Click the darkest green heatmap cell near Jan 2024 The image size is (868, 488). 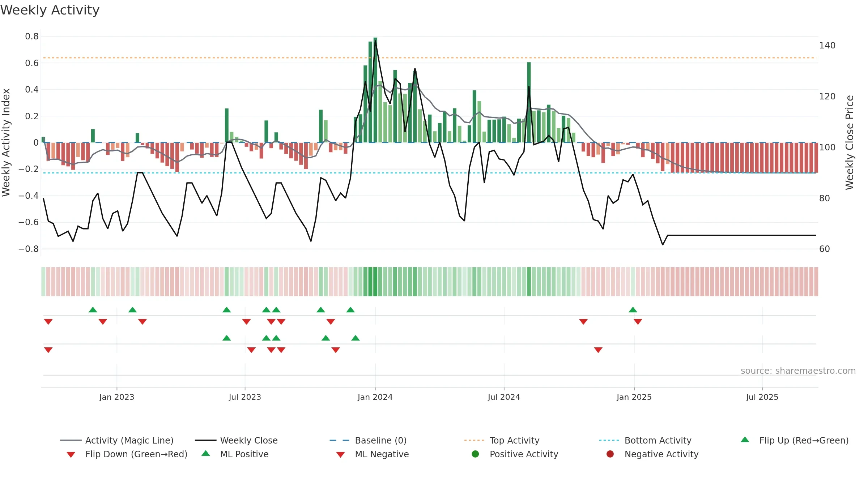(x=375, y=282)
